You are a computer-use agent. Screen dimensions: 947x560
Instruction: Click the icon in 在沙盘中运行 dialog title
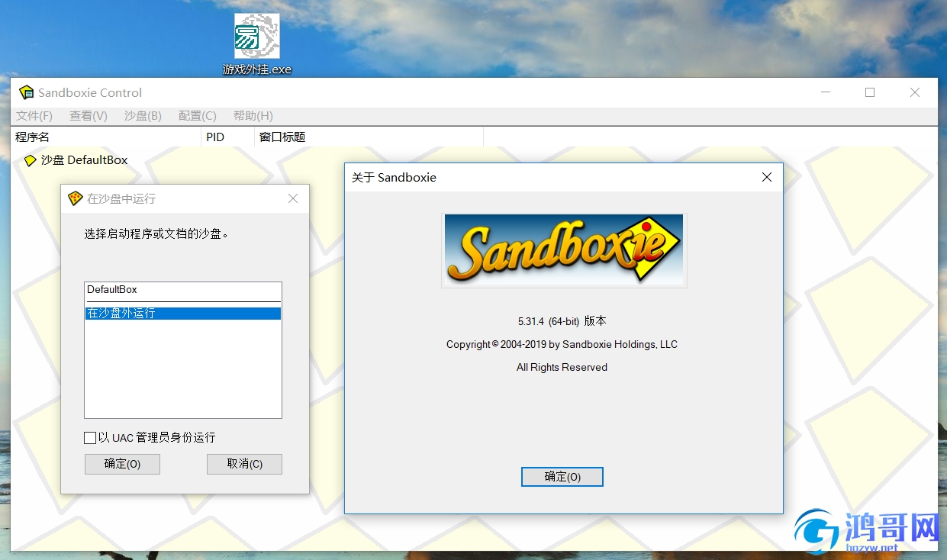[x=75, y=198]
